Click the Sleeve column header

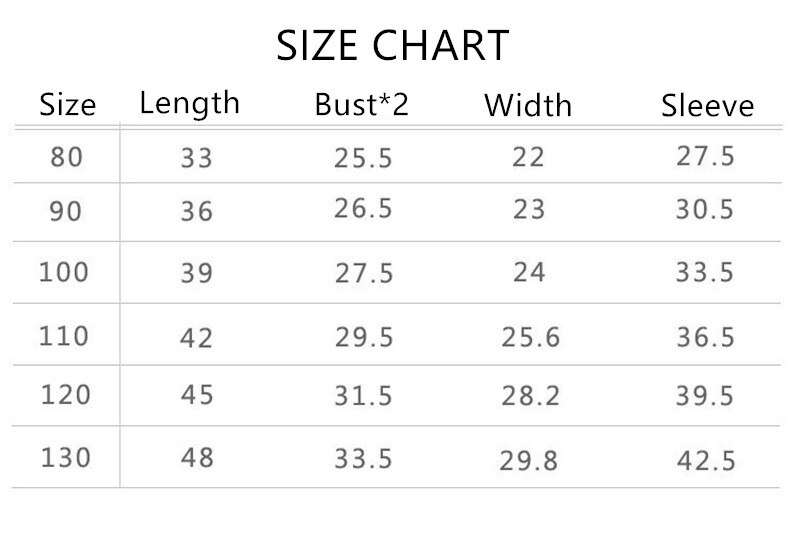pyautogui.click(x=708, y=106)
